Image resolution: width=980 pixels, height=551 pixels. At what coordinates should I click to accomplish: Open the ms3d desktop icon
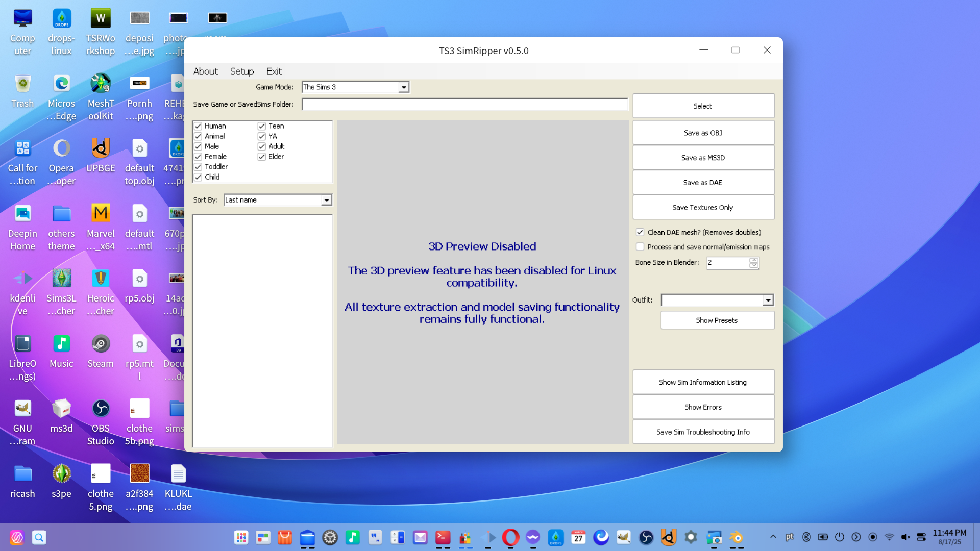(x=61, y=409)
